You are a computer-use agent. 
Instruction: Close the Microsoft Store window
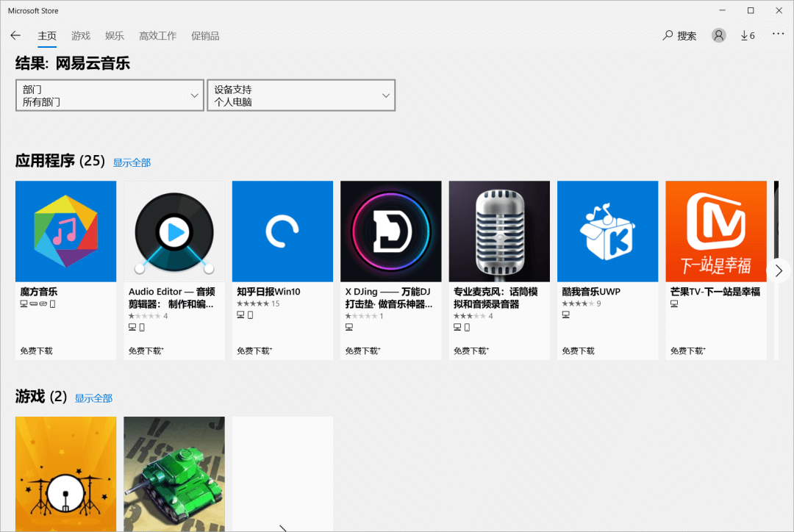coord(779,10)
